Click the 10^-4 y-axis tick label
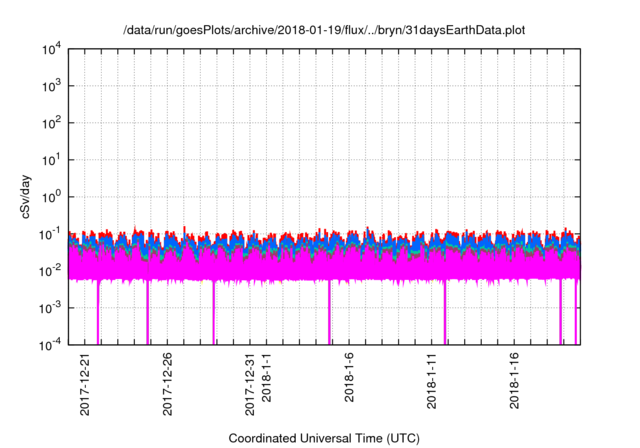Screen dimensions: 640x448 51,346
